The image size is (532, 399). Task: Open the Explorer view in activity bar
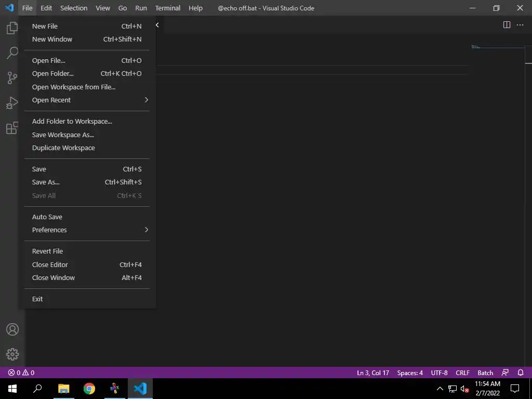12,28
